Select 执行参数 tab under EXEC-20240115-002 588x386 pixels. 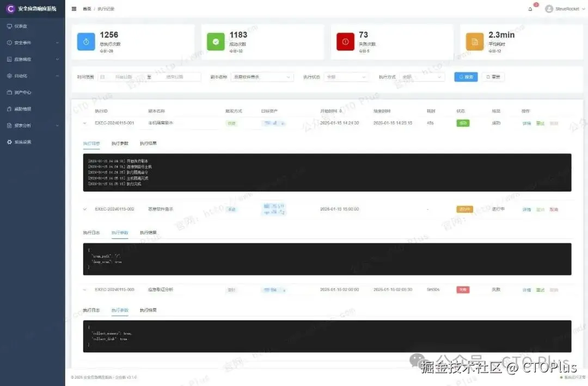point(120,232)
